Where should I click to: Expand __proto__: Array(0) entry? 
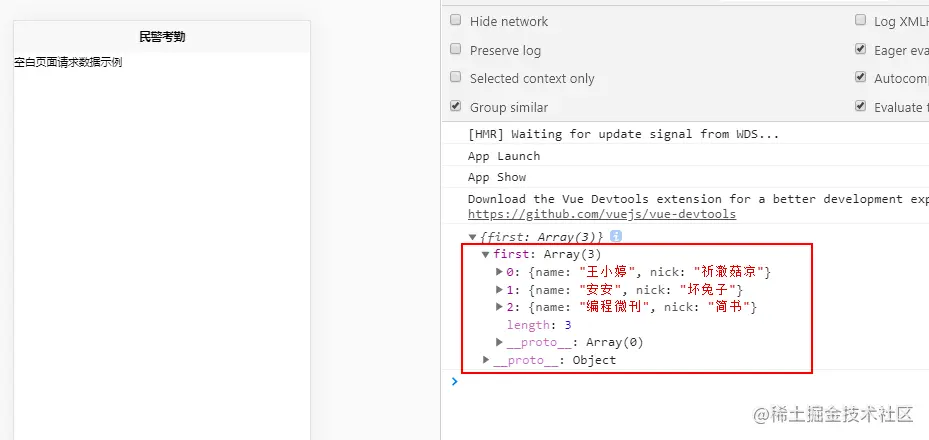click(499, 342)
